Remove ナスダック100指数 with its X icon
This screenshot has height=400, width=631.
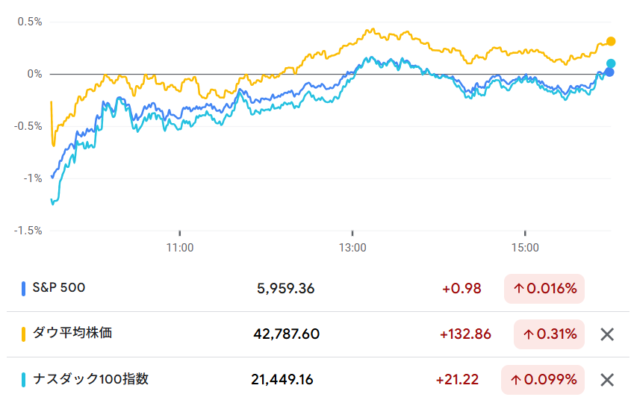[607, 379]
